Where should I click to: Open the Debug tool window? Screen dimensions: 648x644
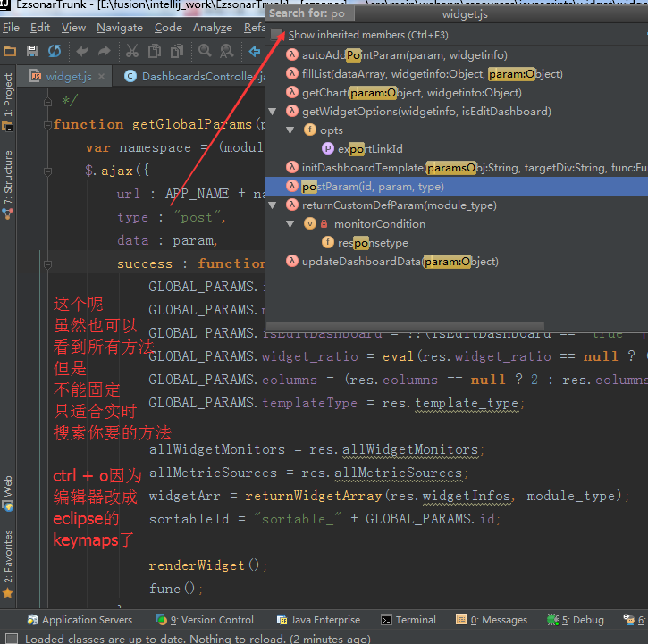point(576,620)
